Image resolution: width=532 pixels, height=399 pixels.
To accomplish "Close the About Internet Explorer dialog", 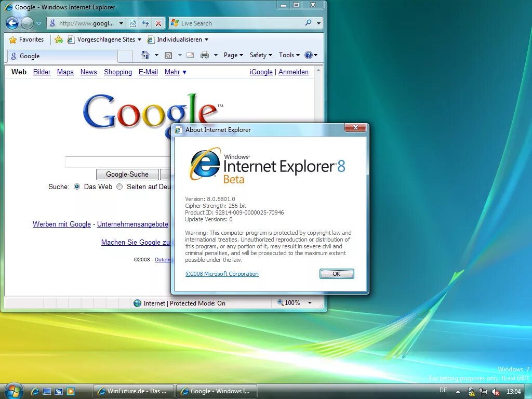I will point(355,128).
